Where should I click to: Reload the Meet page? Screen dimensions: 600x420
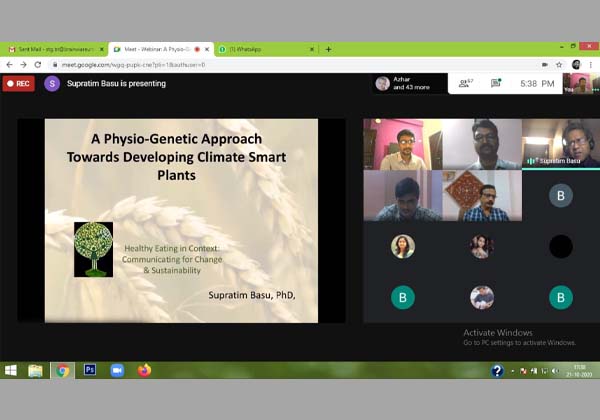point(37,64)
